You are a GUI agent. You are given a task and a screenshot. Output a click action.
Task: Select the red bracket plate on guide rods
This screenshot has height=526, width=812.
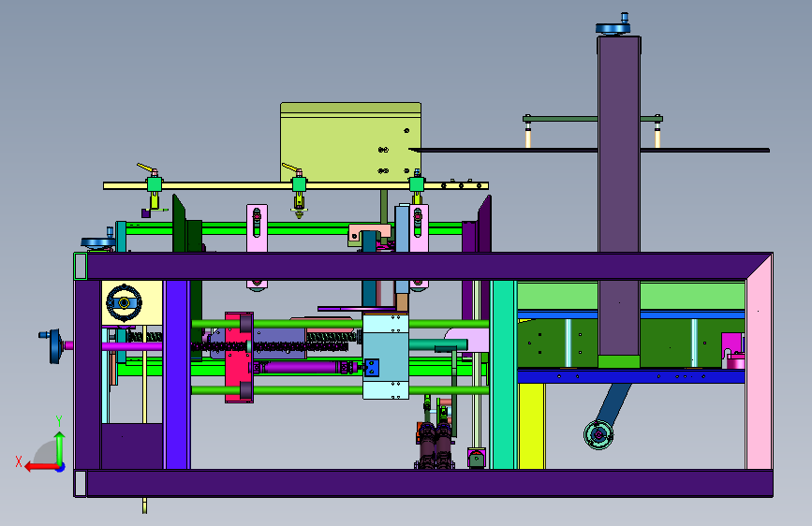(x=239, y=358)
